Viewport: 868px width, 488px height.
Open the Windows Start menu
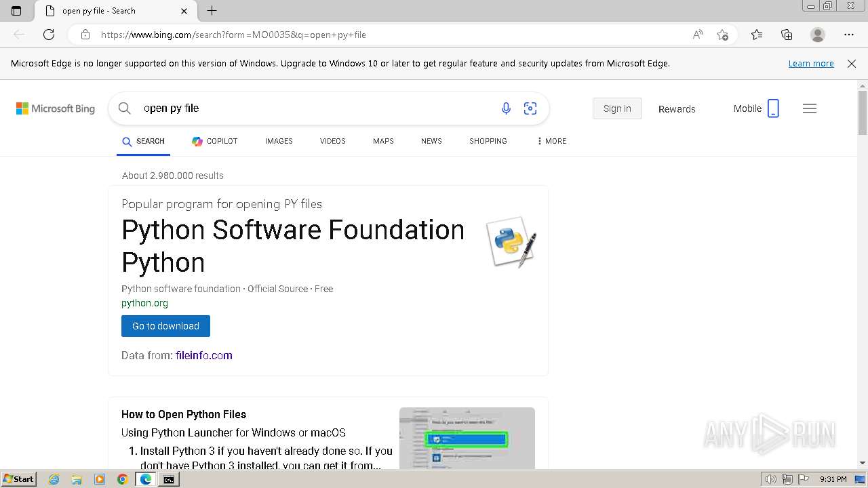pyautogui.click(x=18, y=479)
